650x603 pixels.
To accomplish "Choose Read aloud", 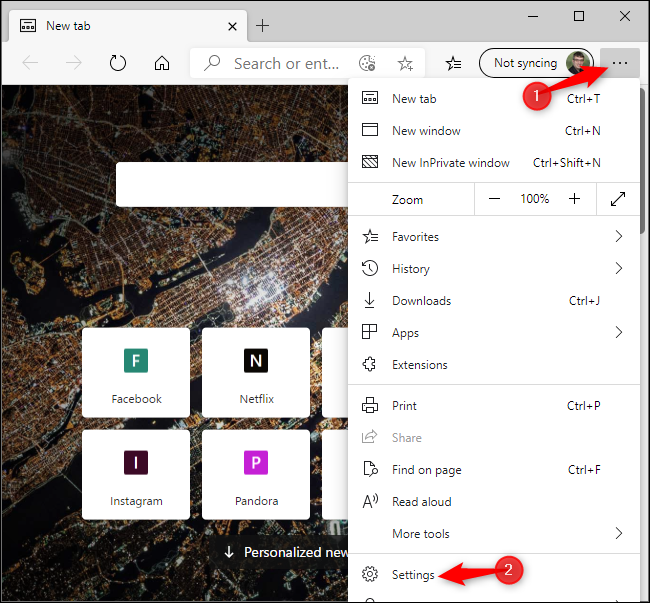I will [494, 501].
